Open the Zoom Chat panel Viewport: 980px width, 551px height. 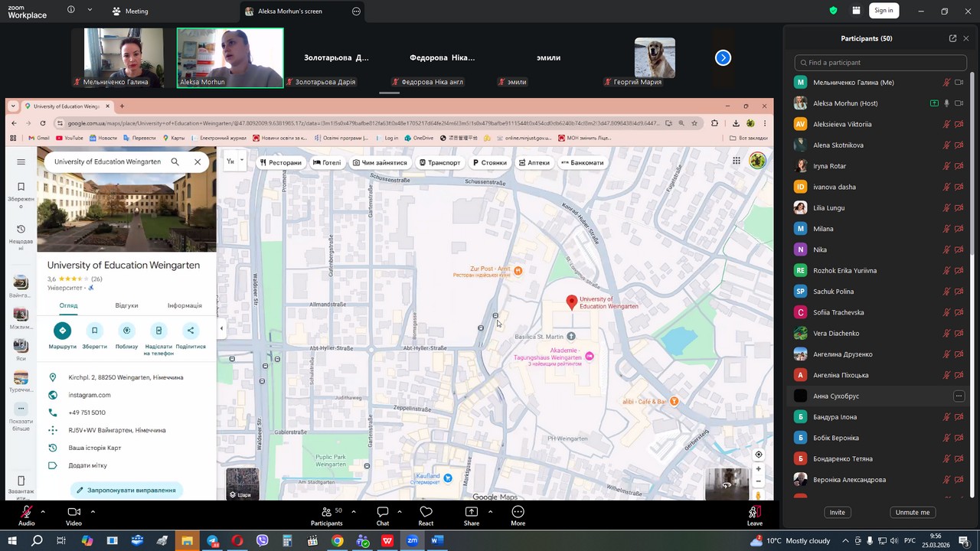pos(382,513)
